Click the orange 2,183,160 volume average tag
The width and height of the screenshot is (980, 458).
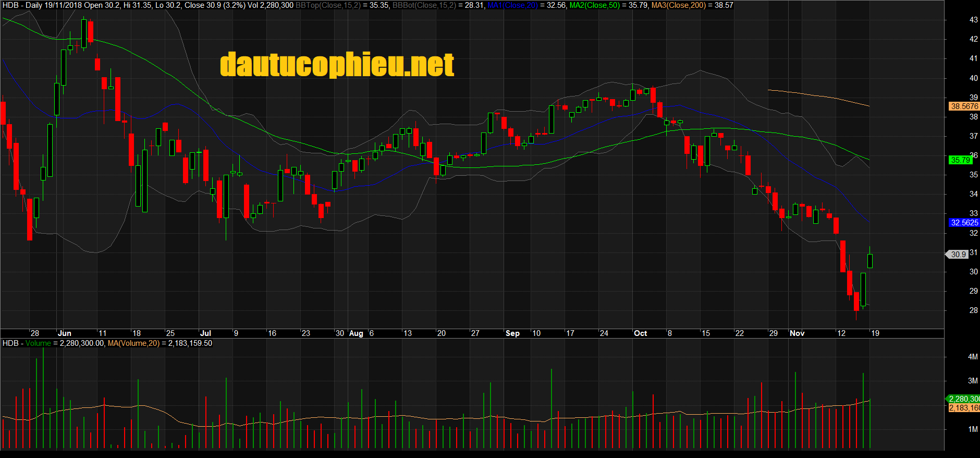point(963,408)
